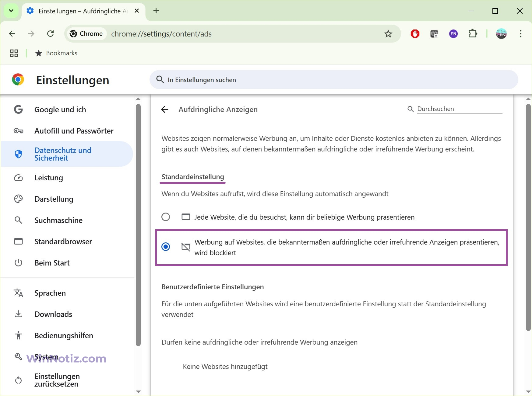Click the reset circular arrow icon
This screenshot has width=532, height=396.
18,380
